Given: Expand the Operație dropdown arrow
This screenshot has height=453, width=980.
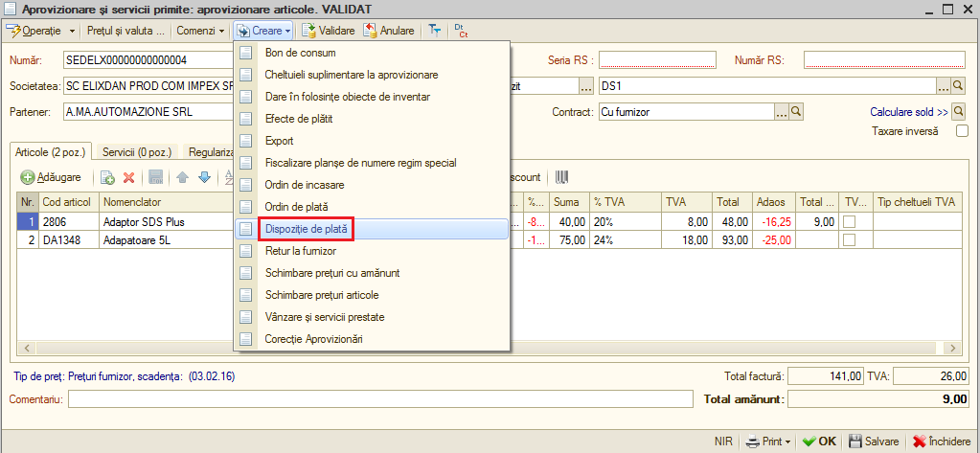Looking at the screenshot, I should coord(72,31).
